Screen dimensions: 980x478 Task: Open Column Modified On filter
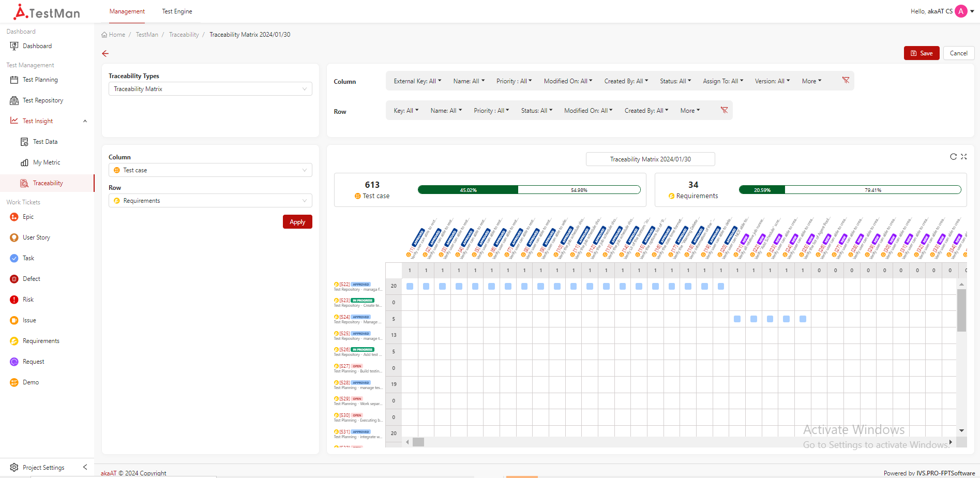[x=568, y=81]
